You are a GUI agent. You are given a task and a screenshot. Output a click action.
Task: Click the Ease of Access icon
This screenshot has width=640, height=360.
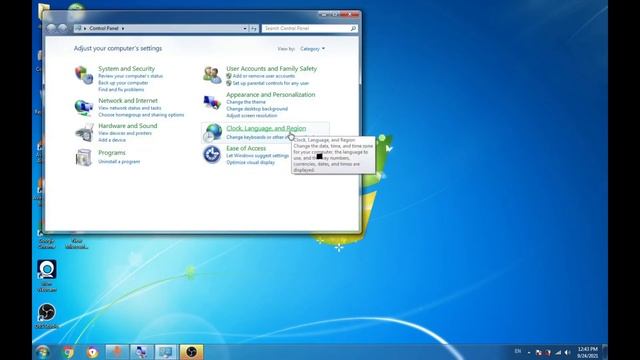pyautogui.click(x=212, y=154)
